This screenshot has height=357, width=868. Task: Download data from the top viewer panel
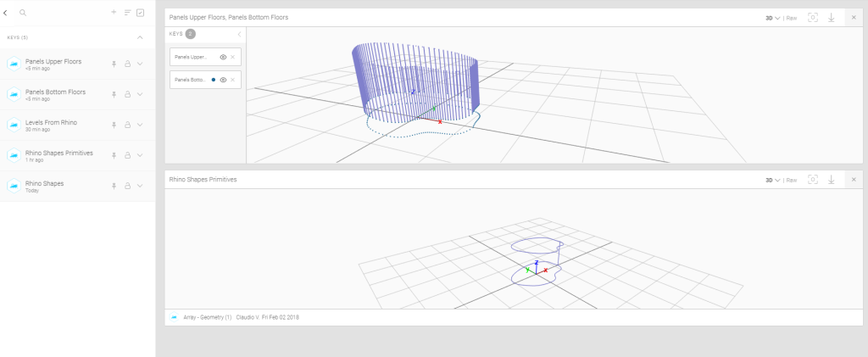(831, 17)
